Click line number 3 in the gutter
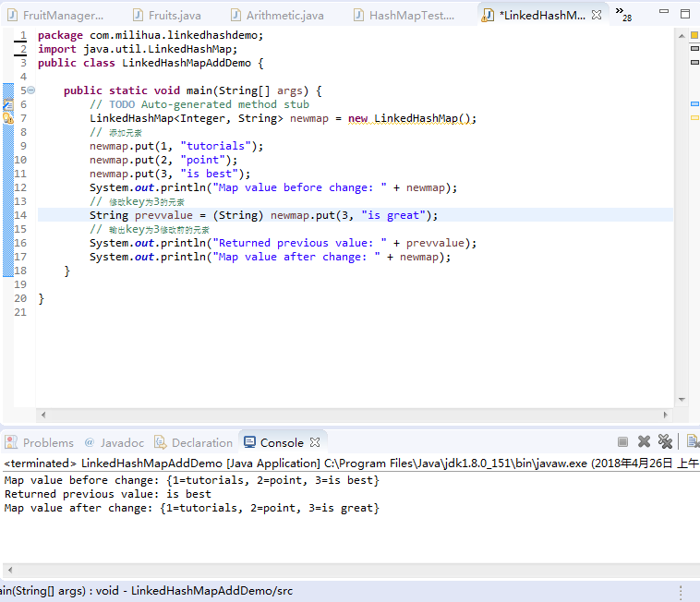The image size is (700, 602). 24,63
